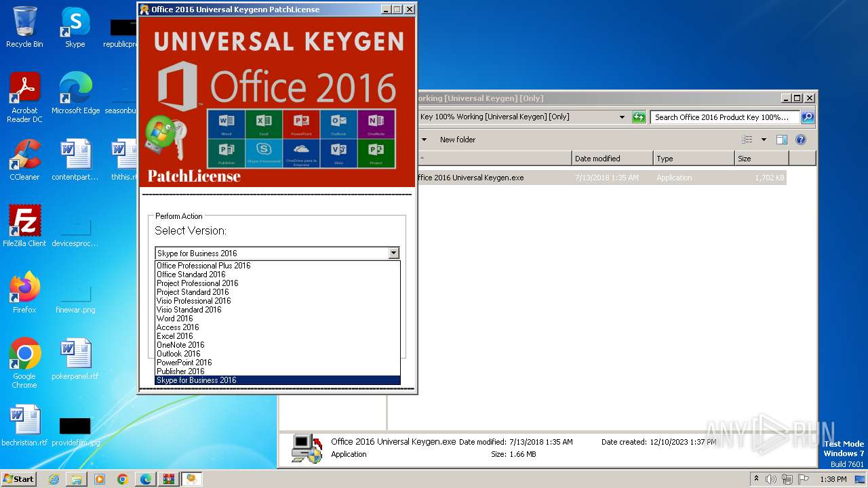The height and width of the screenshot is (488, 868).
Task: Open the Organize menu dropdown arrow in Explorer
Action: (x=425, y=140)
